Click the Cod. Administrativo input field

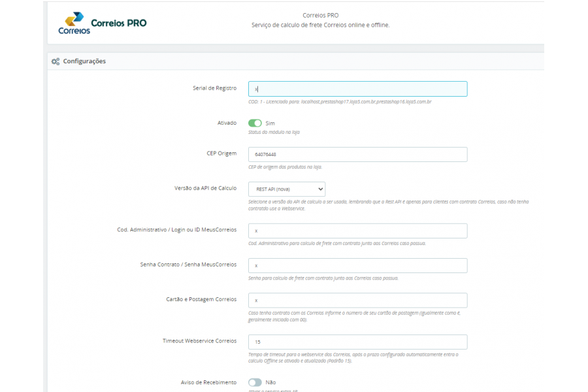(x=358, y=231)
